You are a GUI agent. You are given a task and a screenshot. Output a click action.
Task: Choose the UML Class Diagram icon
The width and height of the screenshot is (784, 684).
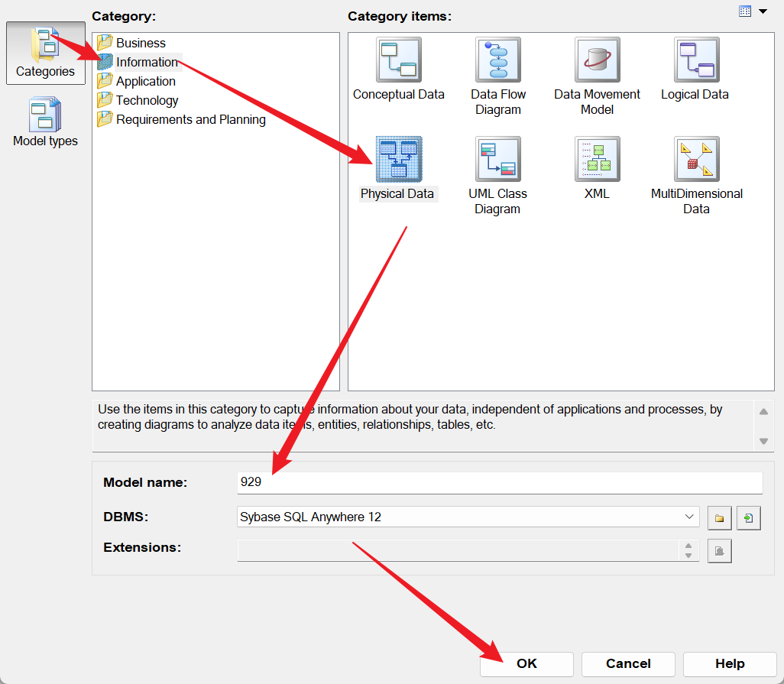coord(497,160)
